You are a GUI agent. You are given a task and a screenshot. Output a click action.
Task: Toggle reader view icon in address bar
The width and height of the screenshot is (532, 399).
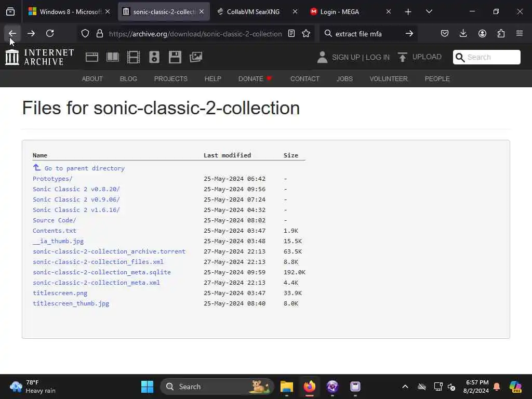[x=291, y=33]
